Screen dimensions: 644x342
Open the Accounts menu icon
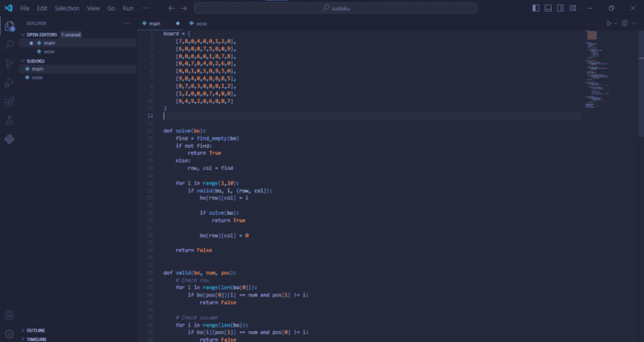(x=9, y=315)
